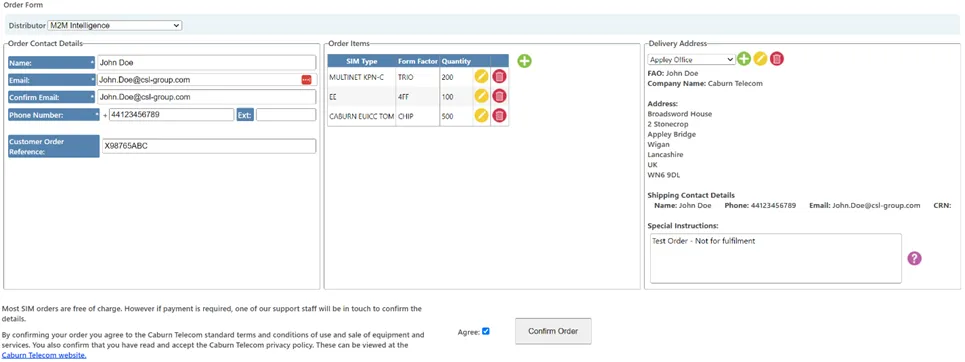Click the Form Factor column header
The width and height of the screenshot is (965, 362).
click(x=418, y=61)
